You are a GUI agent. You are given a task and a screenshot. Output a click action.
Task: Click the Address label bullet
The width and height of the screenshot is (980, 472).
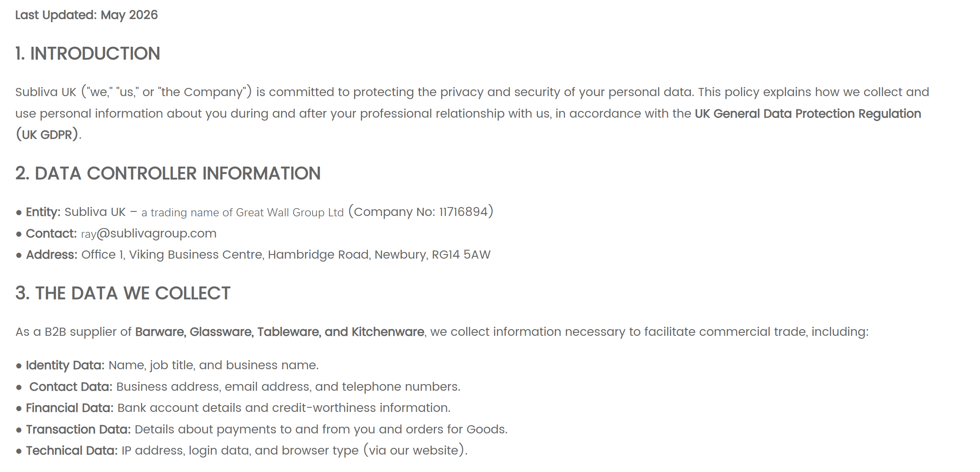[52, 255]
